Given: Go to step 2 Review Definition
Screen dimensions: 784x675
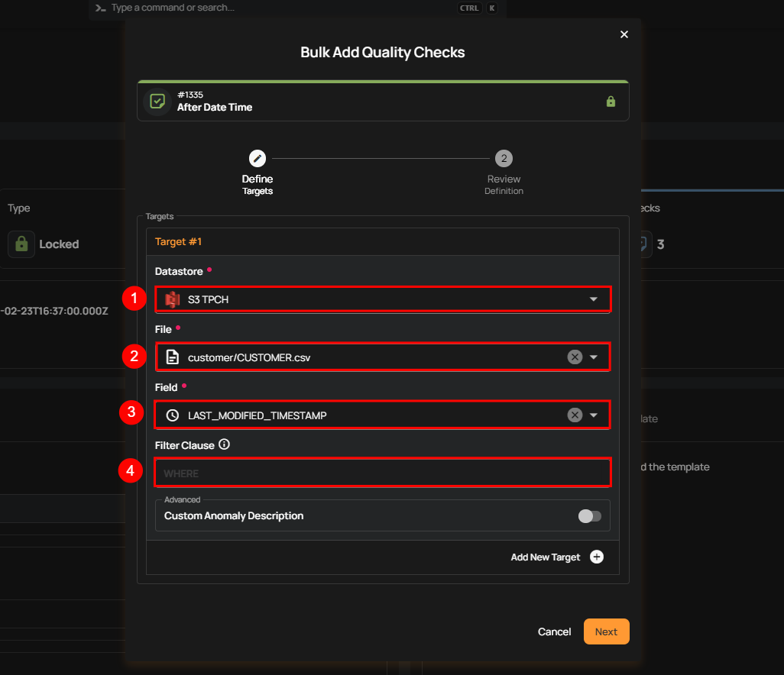Looking at the screenshot, I should [503, 159].
